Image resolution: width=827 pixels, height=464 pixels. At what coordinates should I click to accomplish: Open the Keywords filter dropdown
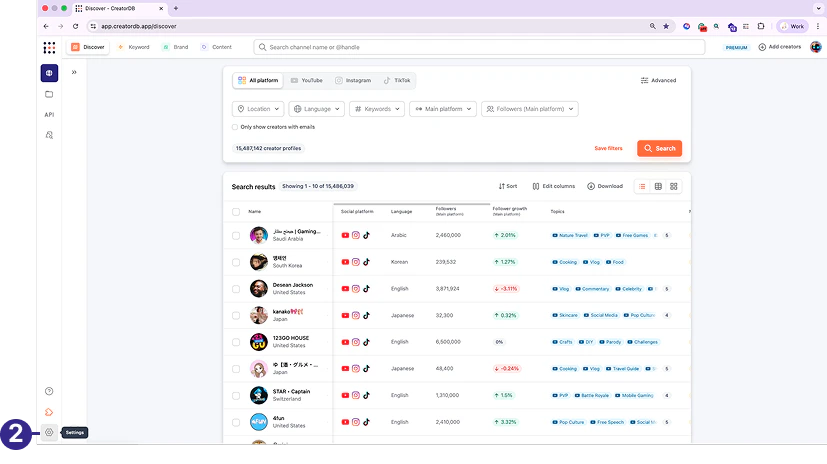tap(377, 109)
